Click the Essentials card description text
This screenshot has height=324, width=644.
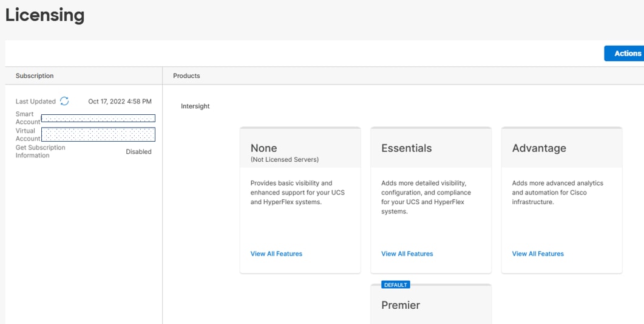pos(426,197)
